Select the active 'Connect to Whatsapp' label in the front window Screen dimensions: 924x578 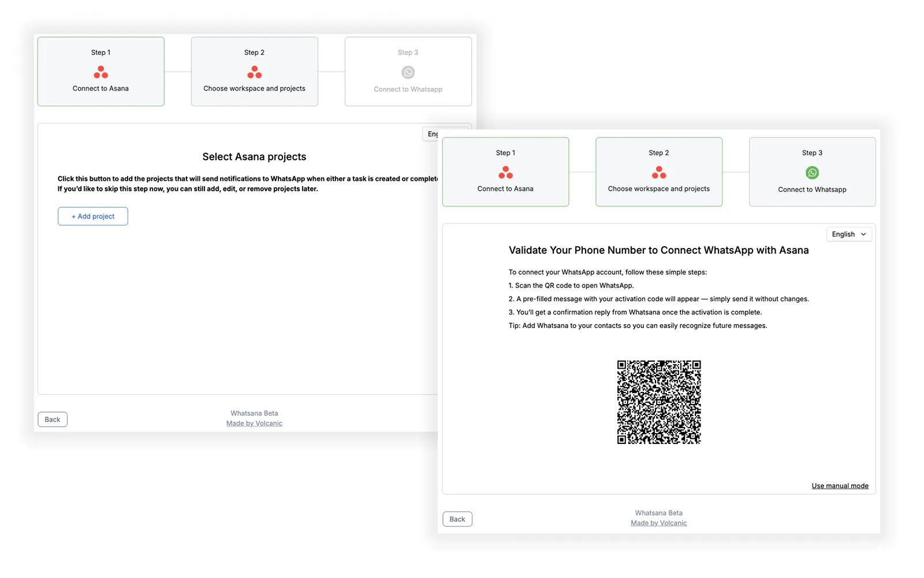pos(812,190)
